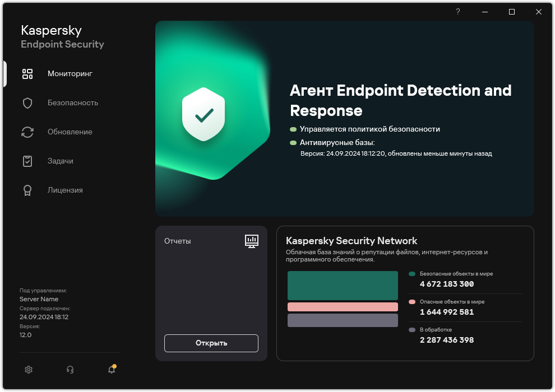Screen dimensions: 555x392
Task: Click the Задачи clipboard icon
Action: (x=27, y=161)
